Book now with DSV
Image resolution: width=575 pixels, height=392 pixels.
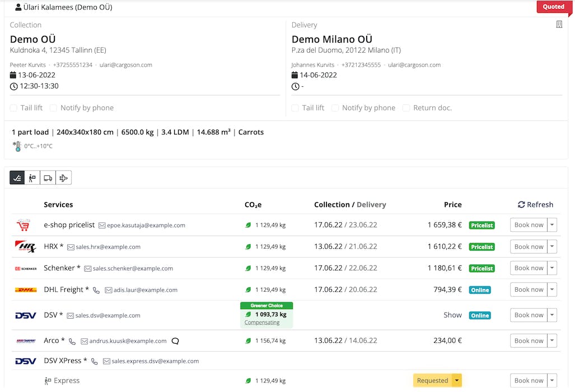(x=529, y=315)
